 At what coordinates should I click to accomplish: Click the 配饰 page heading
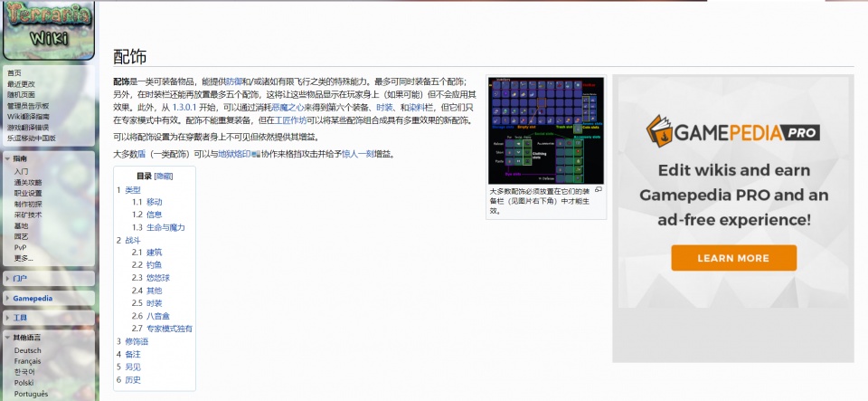pos(129,56)
